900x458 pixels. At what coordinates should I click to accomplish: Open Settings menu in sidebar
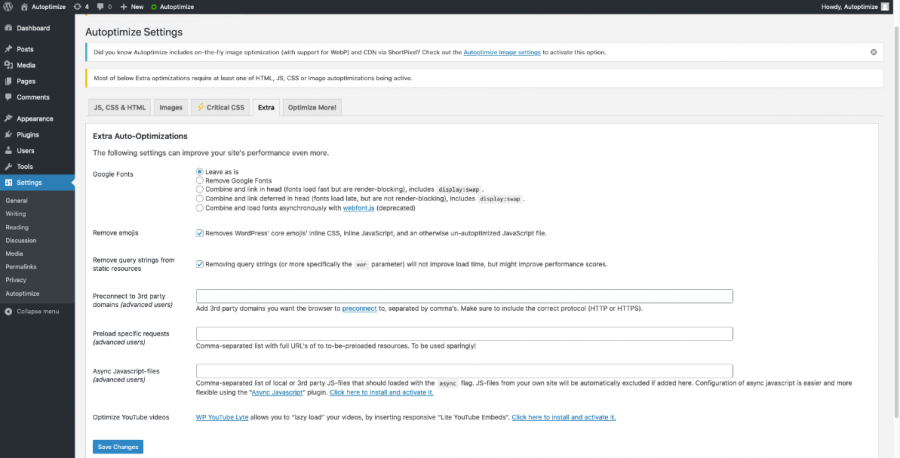pyautogui.click(x=37, y=183)
